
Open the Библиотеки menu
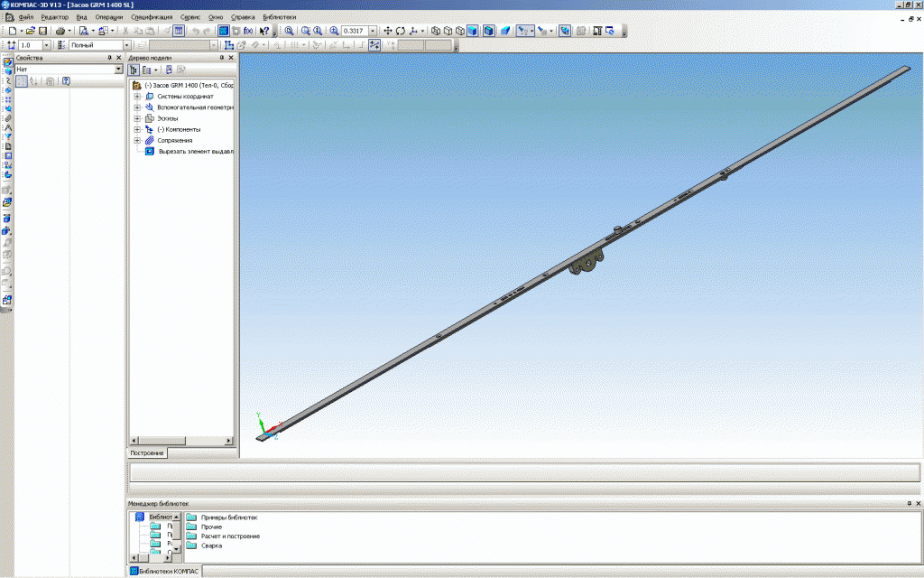tap(280, 17)
